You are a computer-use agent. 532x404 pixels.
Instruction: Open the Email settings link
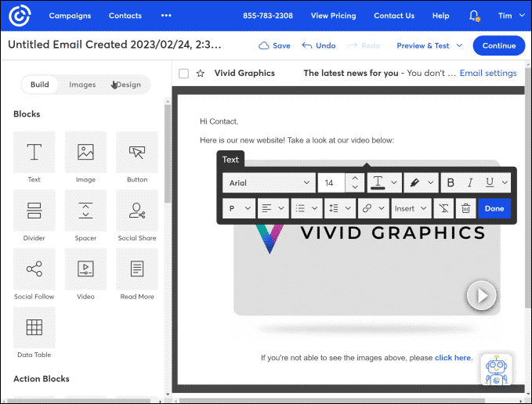[487, 74]
